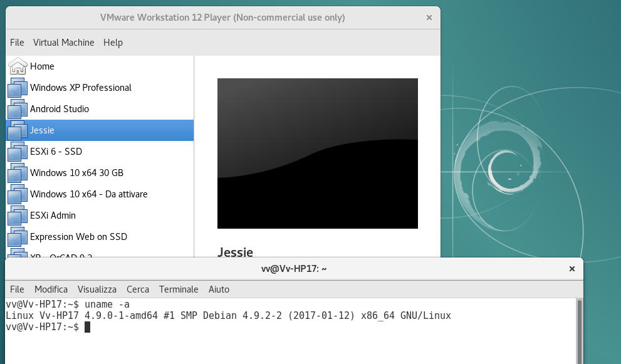Open the terminal Modifica menu

pos(51,289)
